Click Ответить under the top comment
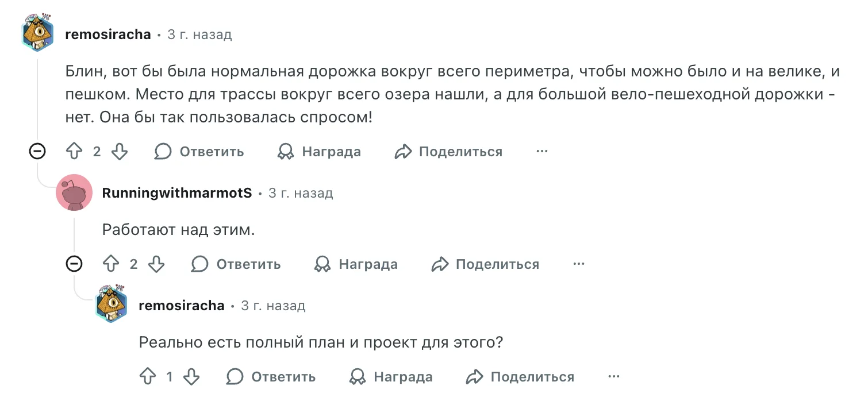 pyautogui.click(x=199, y=152)
